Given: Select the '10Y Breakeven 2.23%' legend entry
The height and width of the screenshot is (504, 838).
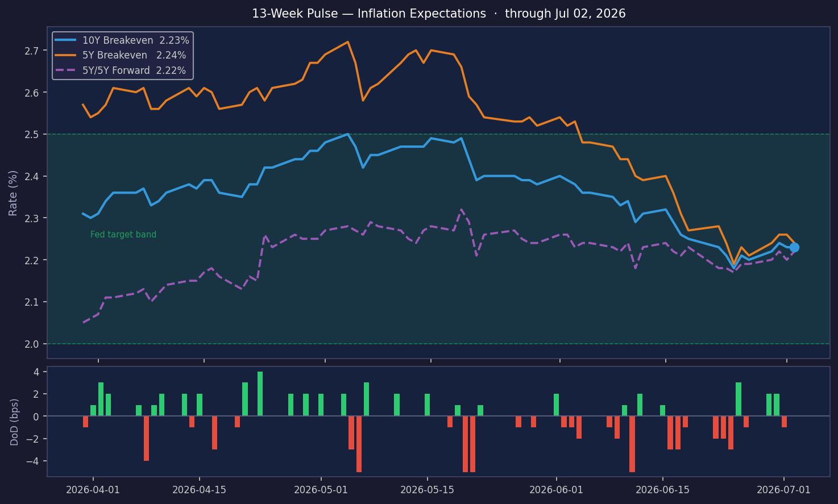Looking at the screenshot, I should pyautogui.click(x=123, y=40).
